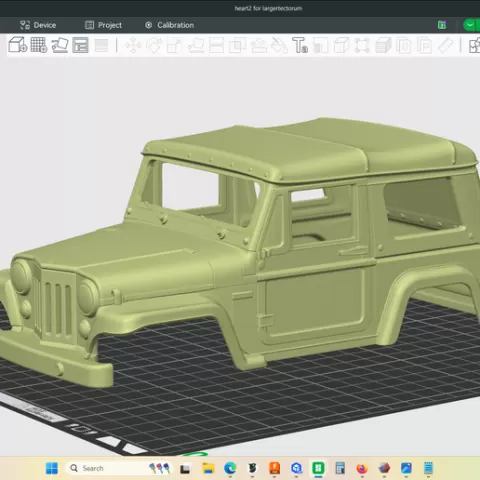The width and height of the screenshot is (480, 480).
Task: Click the Arrange all objects icon
Action: tap(80, 45)
